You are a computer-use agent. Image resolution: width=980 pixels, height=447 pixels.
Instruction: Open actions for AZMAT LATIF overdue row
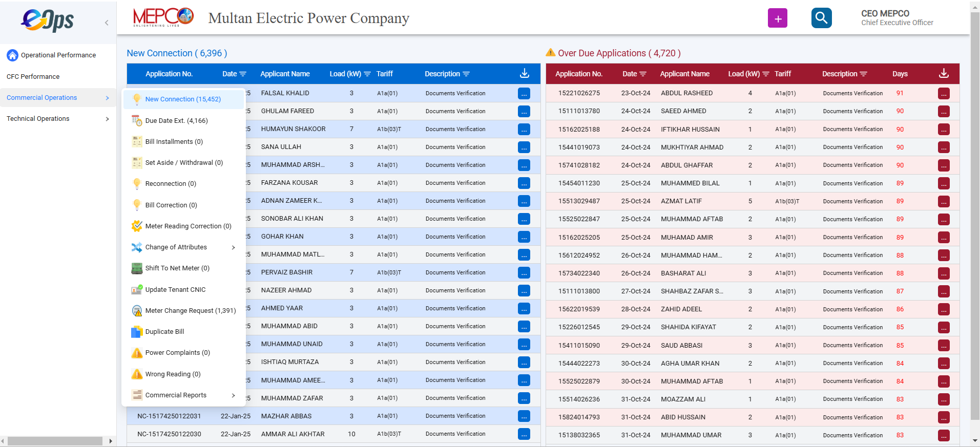point(944,202)
